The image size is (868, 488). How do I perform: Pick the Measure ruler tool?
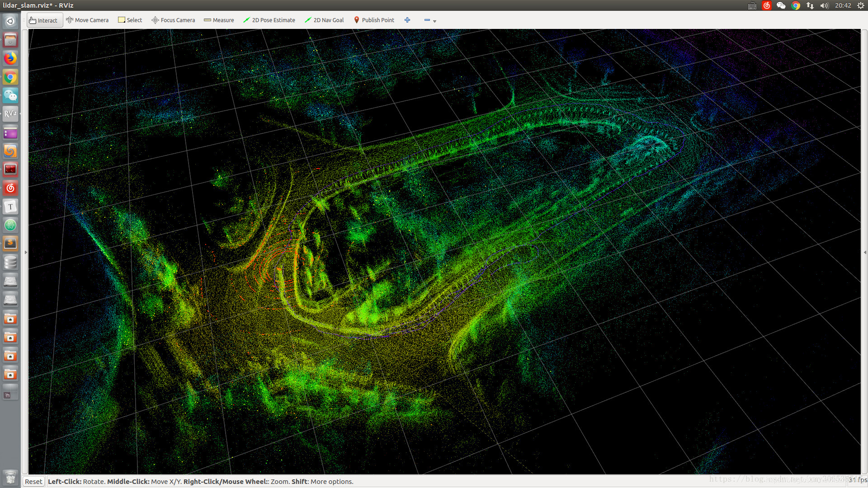[219, 20]
